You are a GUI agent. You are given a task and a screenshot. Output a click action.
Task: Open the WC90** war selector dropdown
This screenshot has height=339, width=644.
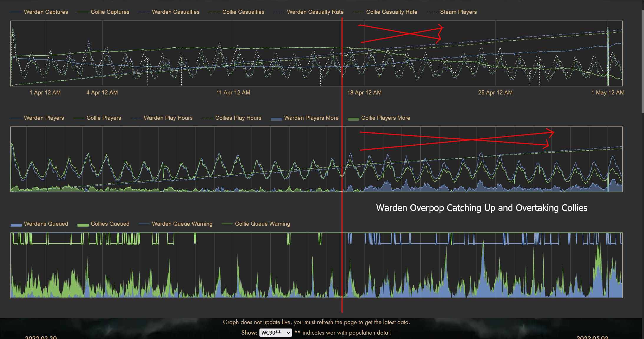click(x=275, y=333)
